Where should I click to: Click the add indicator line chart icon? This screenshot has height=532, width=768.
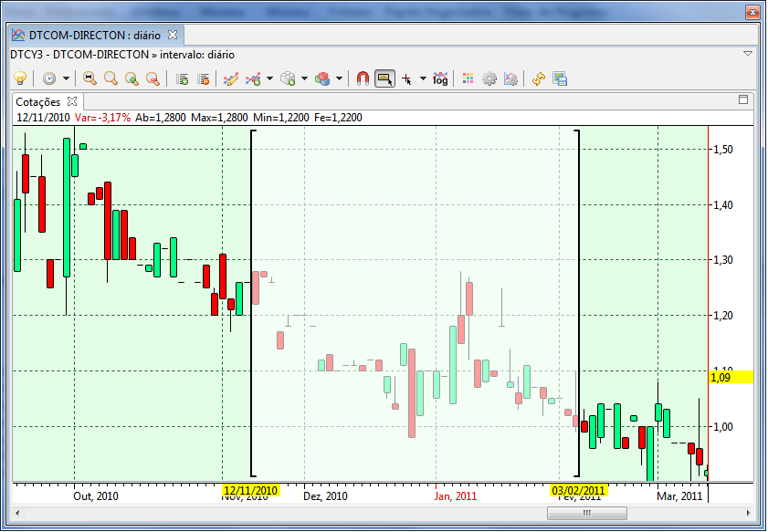point(253,78)
